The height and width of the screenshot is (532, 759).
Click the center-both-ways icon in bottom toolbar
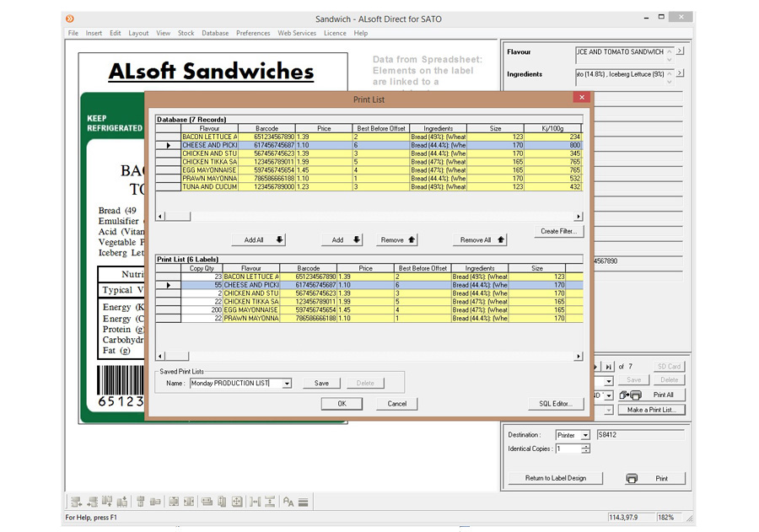pos(237,502)
